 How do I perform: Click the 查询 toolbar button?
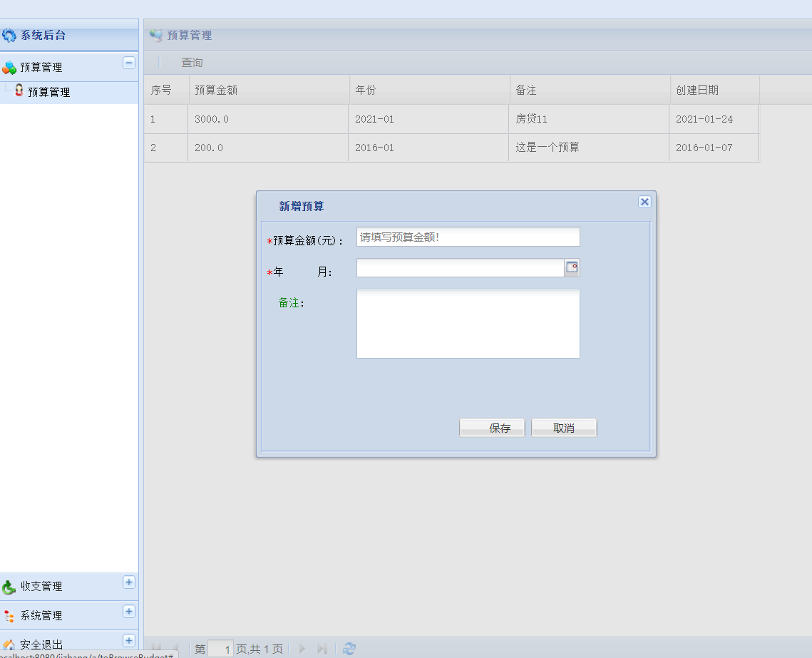click(x=192, y=63)
